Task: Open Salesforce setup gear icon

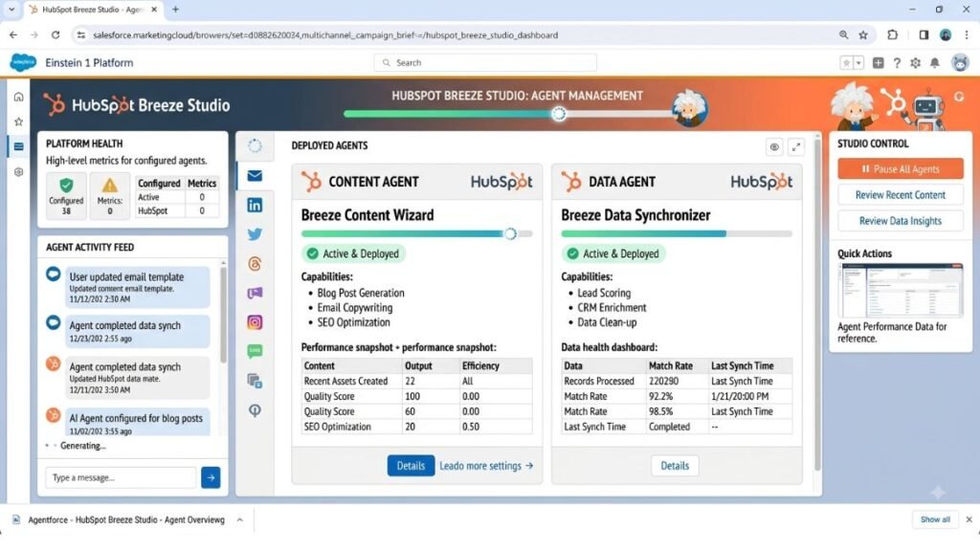Action: pyautogui.click(x=916, y=62)
